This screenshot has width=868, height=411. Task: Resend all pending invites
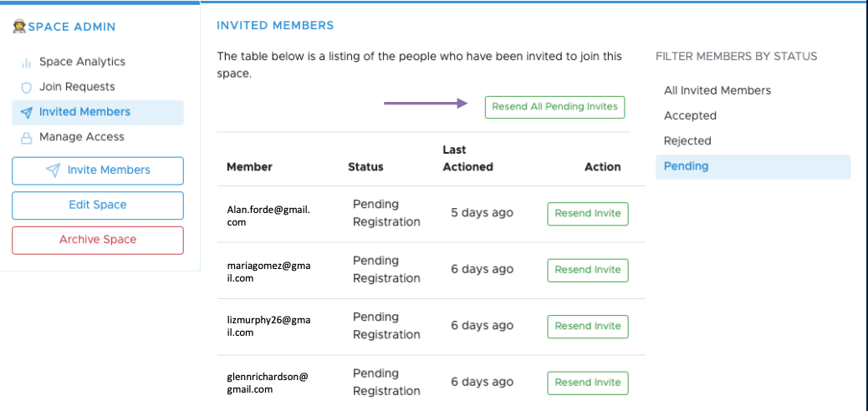[554, 107]
